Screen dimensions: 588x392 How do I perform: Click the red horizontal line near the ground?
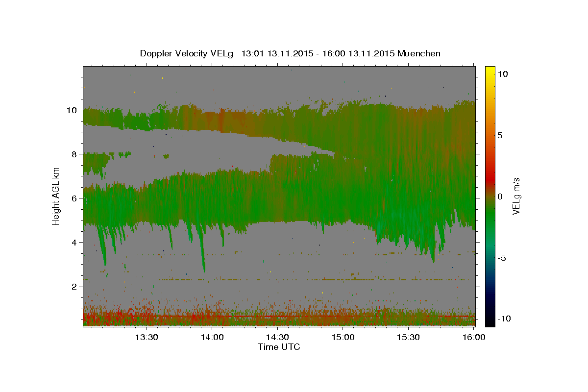coord(279,317)
